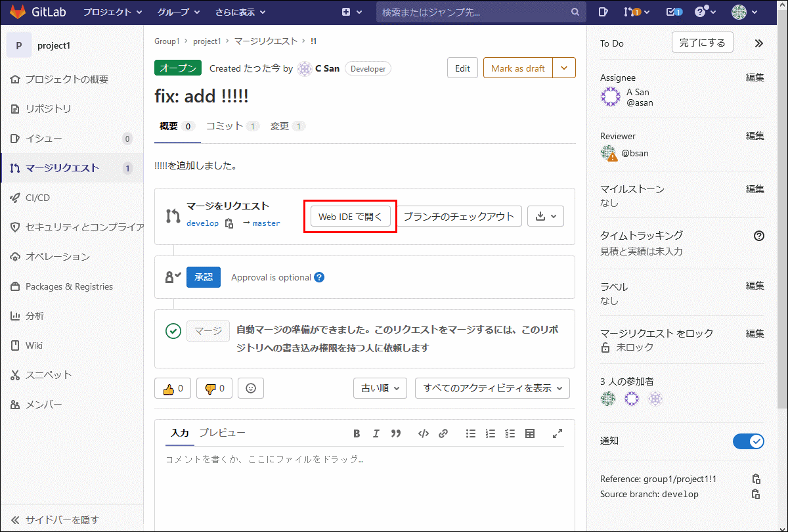Screen dimensions: 788x532
Task: Click Web IDE で開く button
Action: coord(351,216)
